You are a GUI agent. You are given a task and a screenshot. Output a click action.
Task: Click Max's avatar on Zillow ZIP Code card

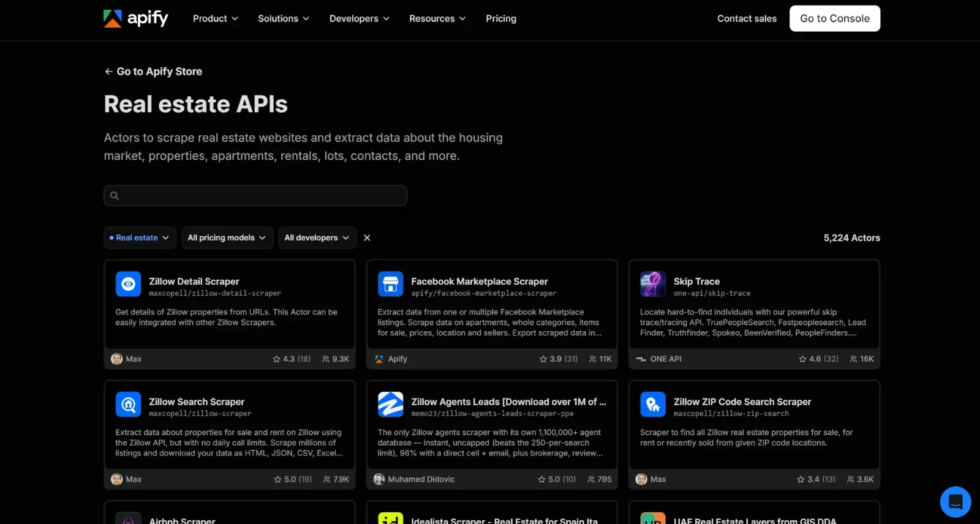(x=641, y=479)
